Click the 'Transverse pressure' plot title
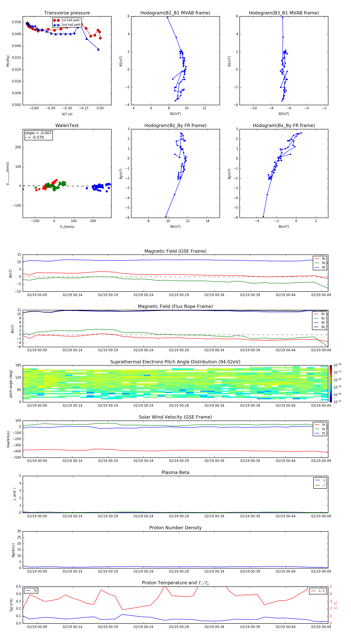 pyautogui.click(x=67, y=13)
